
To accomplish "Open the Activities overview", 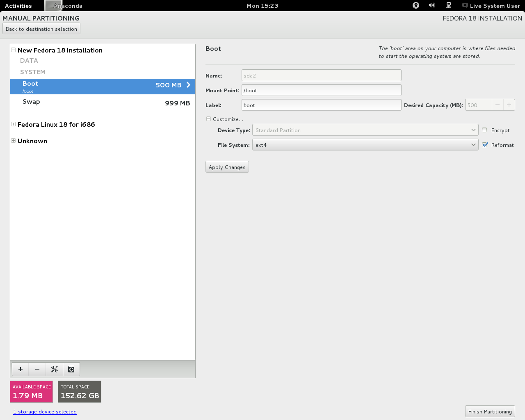I will (x=18, y=6).
